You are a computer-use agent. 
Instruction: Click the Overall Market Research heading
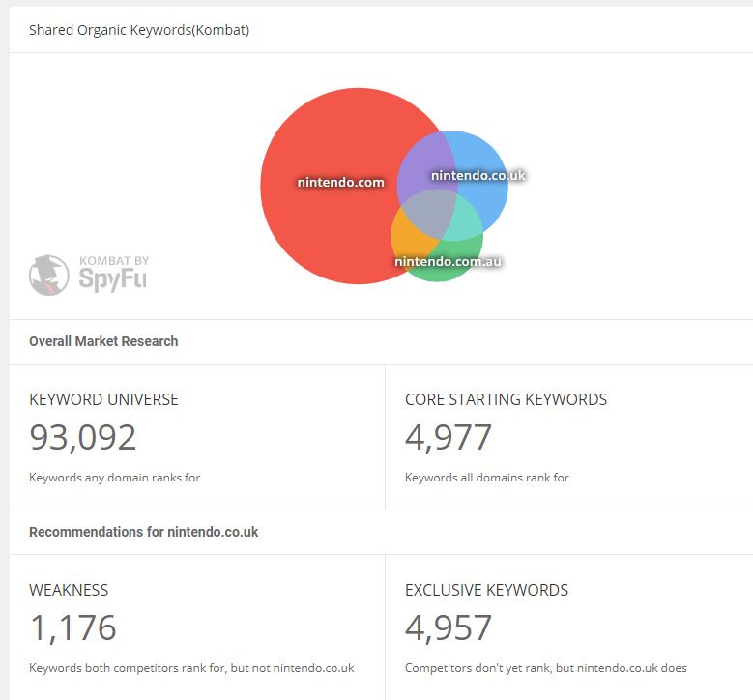[103, 341]
